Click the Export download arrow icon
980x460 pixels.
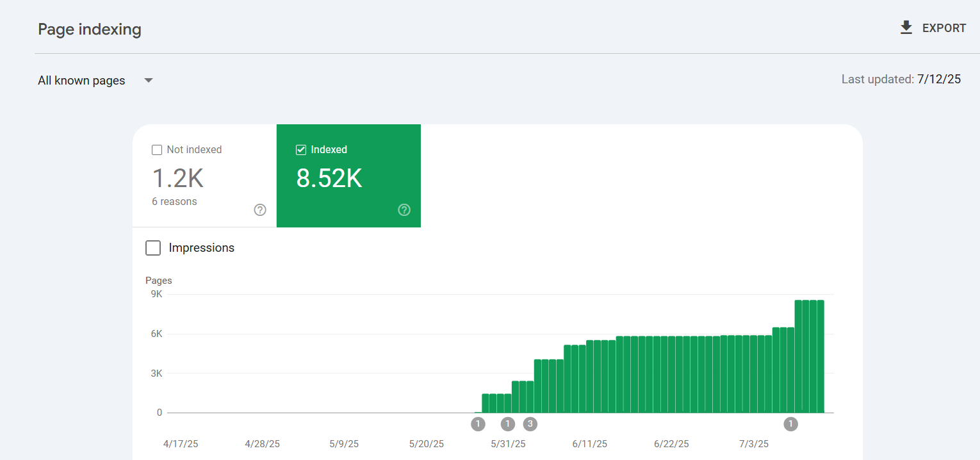coord(906,28)
